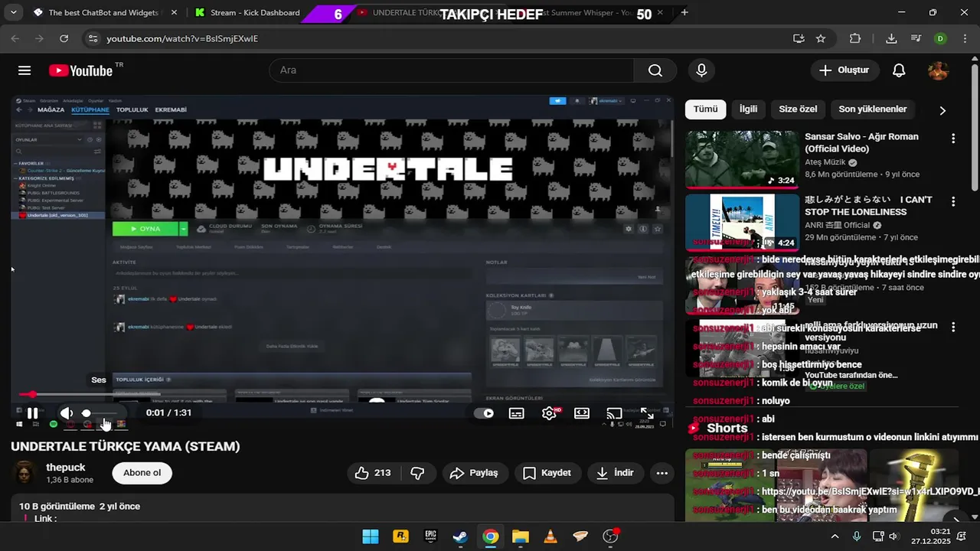Open File Explorer from taskbar
Image resolution: width=980 pixels, height=551 pixels.
tap(520, 536)
